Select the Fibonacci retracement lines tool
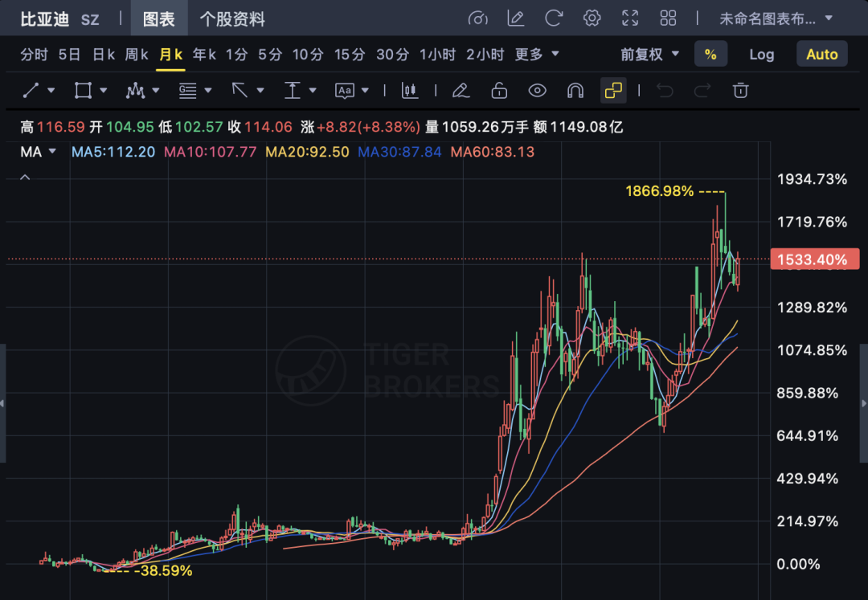Viewport: 868px width, 600px height. coord(187,90)
